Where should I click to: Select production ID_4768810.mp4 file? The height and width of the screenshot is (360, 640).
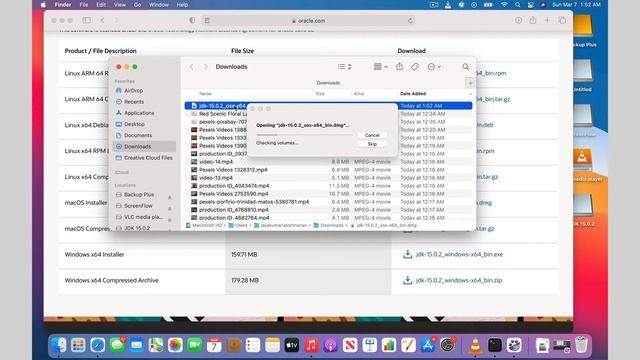click(329, 210)
